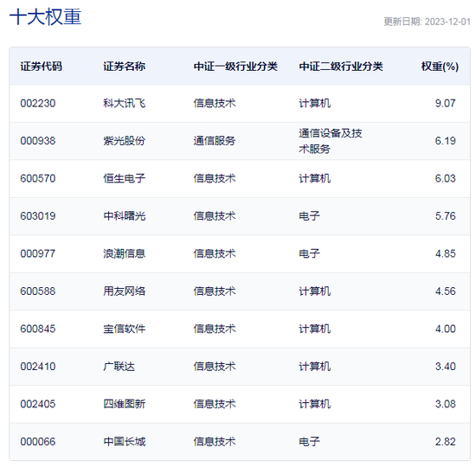Click 信息技术 in the 浪潮信息 row

point(215,254)
